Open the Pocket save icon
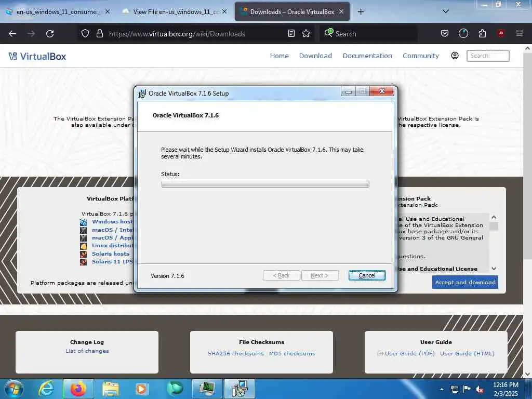Screen dimensions: 532x399 click(x=445, y=33)
